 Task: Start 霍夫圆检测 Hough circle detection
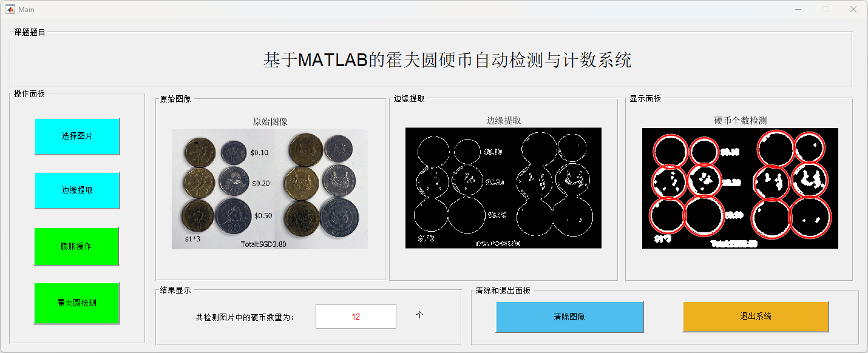[77, 303]
